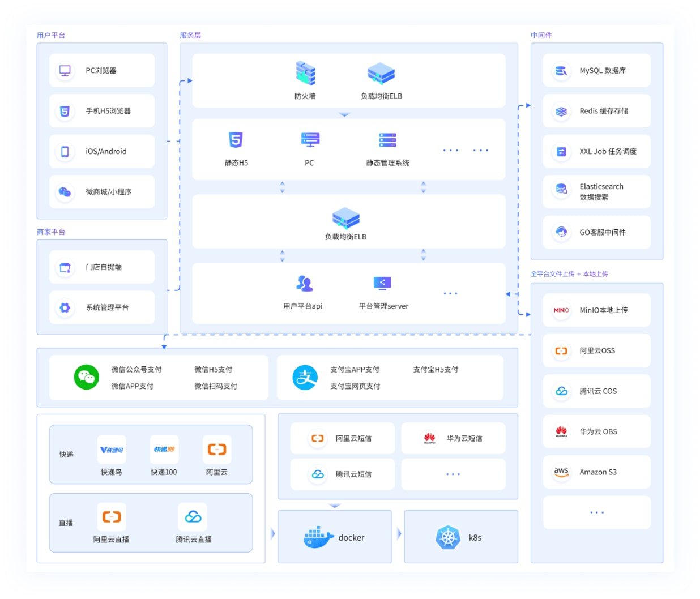
Task: Click the 腾讯云直播 cloud icon
Action: (x=193, y=517)
